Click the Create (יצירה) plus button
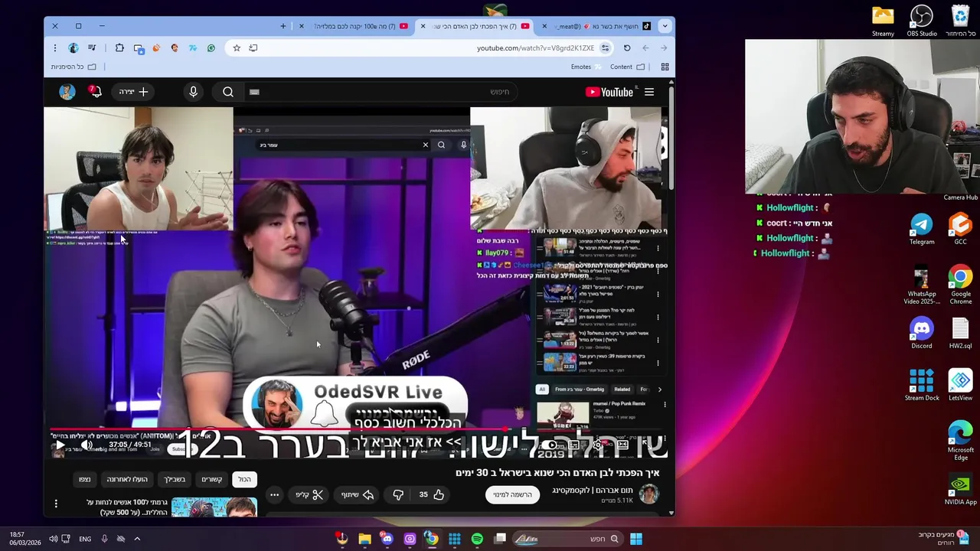Screen dimensions: 980x551 [133, 92]
